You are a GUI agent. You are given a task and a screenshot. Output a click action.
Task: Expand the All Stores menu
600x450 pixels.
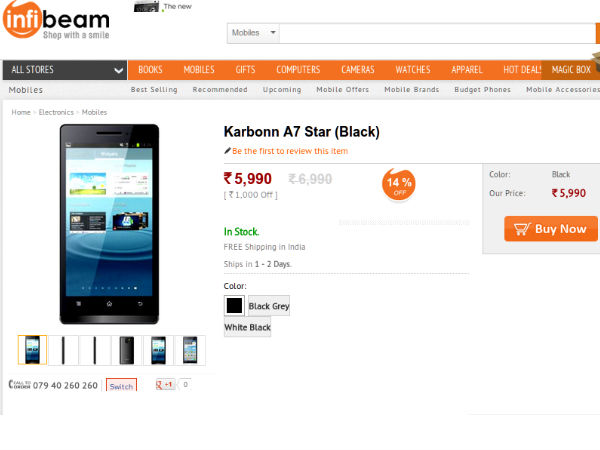pyautogui.click(x=65, y=70)
